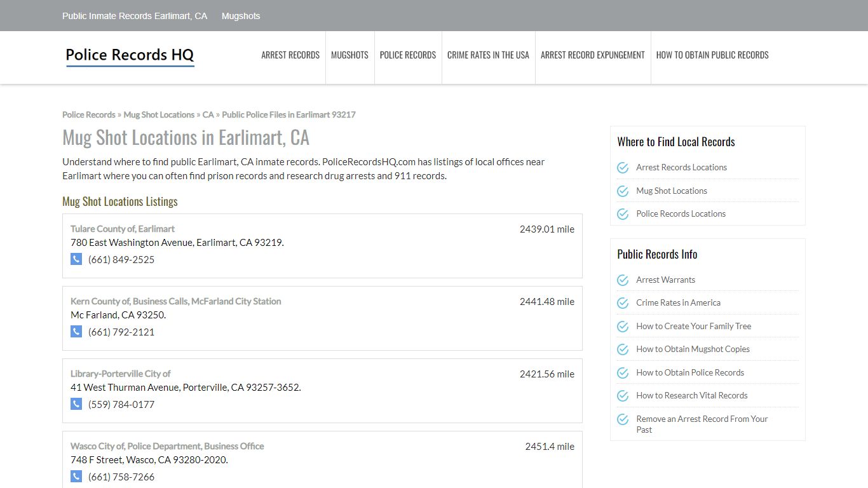The image size is (868, 488).
Task: Call (559) 784-0177 phone number
Action: pos(121,404)
